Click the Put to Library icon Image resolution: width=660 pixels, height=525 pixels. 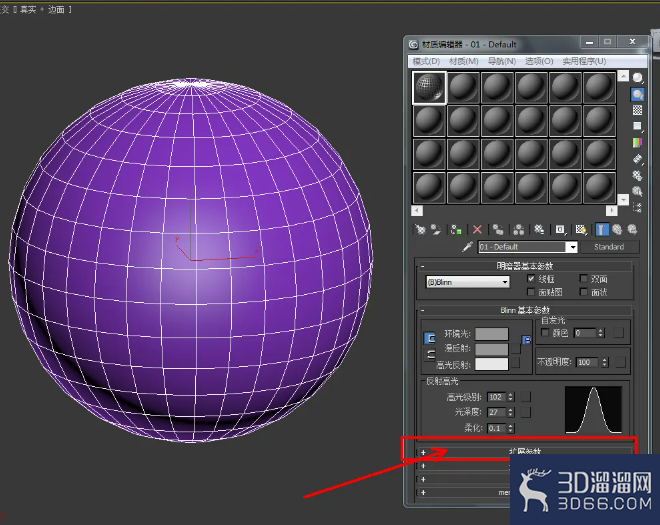click(x=539, y=229)
